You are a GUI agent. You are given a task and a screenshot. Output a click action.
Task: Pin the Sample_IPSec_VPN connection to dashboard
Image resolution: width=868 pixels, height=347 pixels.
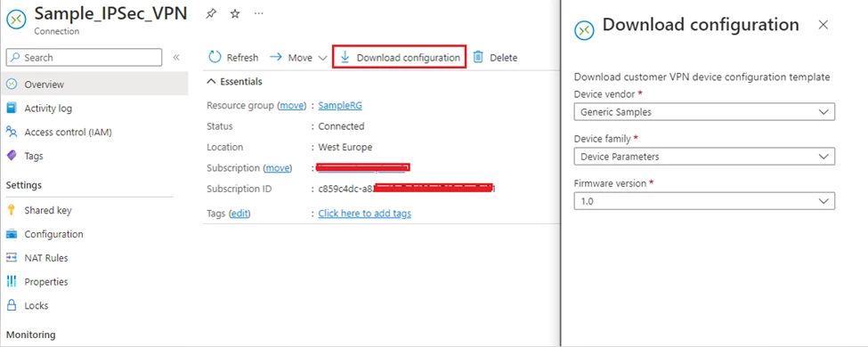click(210, 14)
